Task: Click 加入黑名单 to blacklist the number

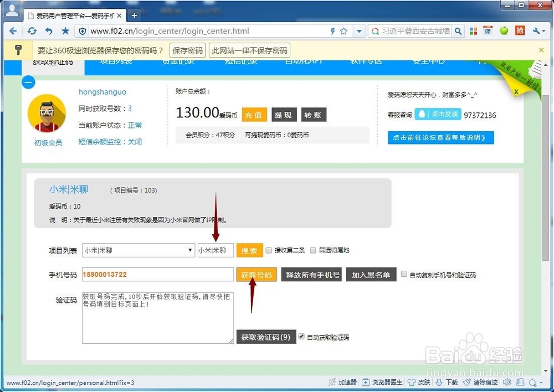Action: point(371,274)
